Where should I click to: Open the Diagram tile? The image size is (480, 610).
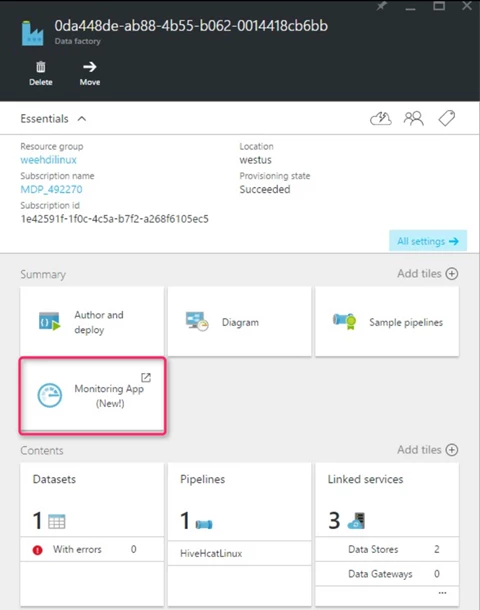click(240, 321)
